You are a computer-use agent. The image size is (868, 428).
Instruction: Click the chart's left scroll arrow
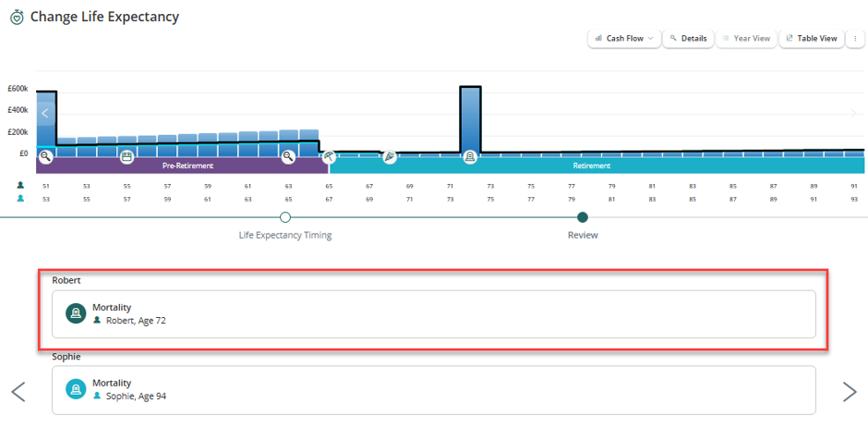pos(45,114)
